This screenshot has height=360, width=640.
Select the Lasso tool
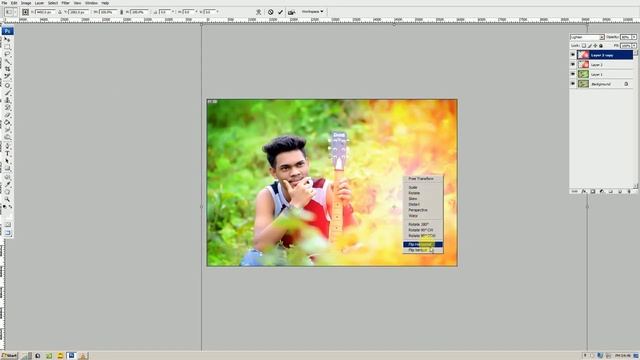(7, 54)
